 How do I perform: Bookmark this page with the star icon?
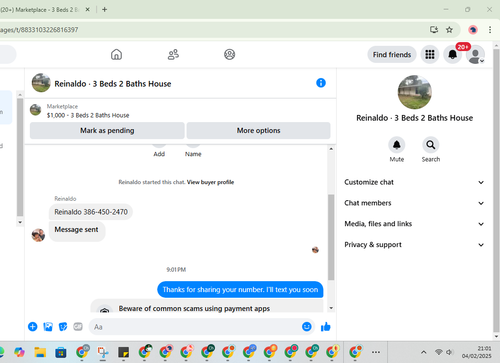[x=449, y=30]
